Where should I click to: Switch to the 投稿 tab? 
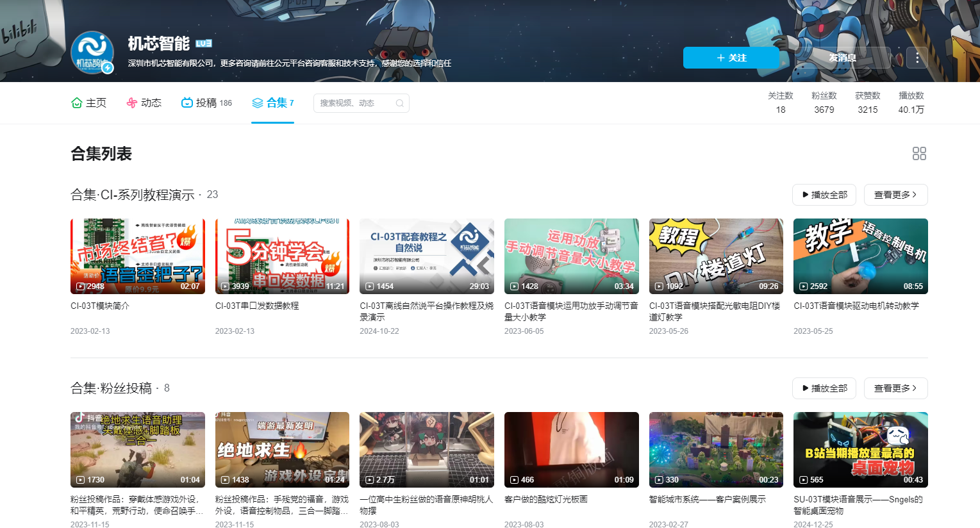pos(207,103)
